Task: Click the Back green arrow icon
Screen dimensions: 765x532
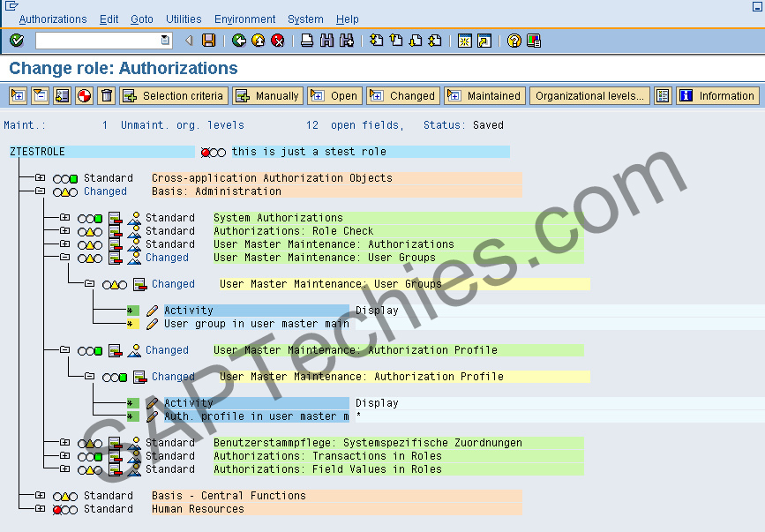Action: point(240,41)
